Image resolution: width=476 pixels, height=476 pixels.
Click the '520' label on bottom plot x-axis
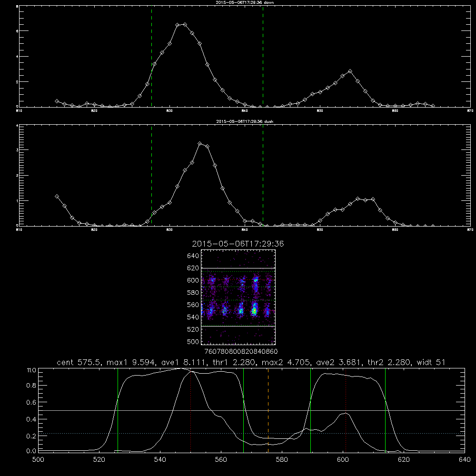[x=99, y=460]
